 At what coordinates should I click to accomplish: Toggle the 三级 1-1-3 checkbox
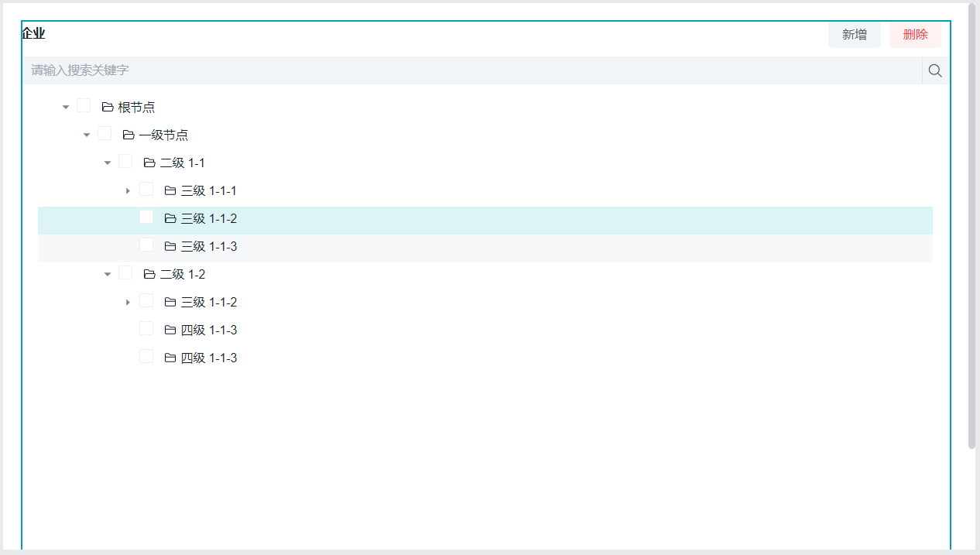[146, 245]
